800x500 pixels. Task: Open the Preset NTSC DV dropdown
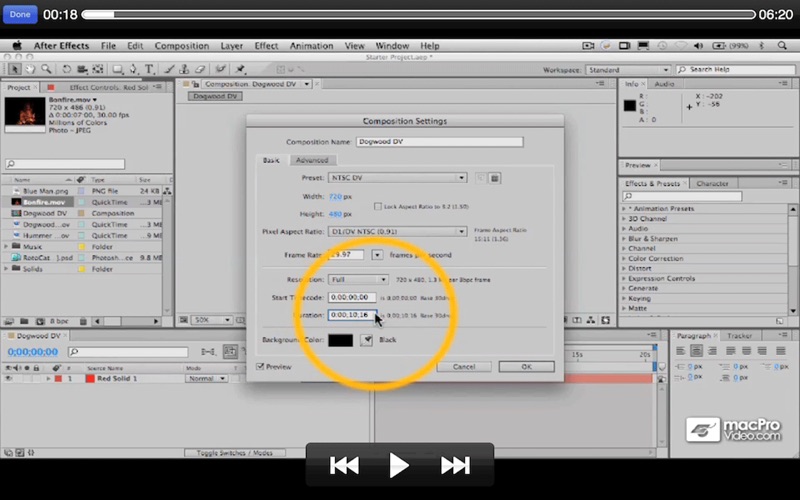[x=397, y=178]
